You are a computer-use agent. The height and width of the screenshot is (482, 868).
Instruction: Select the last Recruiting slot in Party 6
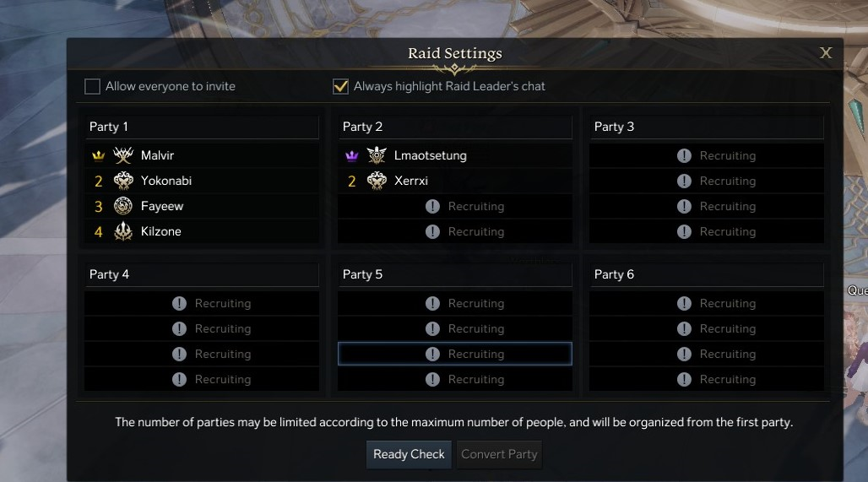click(706, 379)
